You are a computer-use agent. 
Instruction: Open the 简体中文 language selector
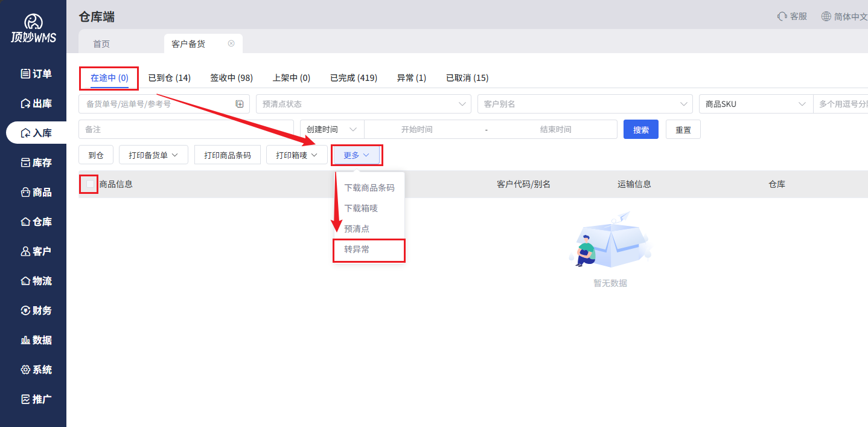point(844,17)
